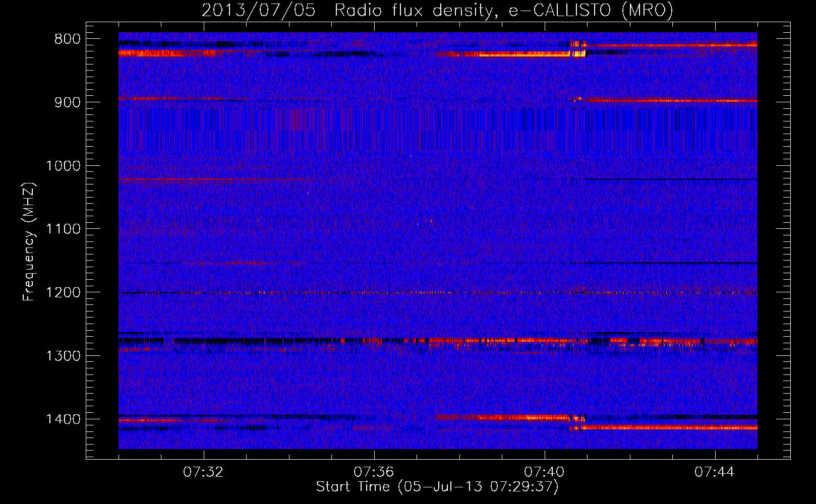Click the 07:36 time tick label
This screenshot has height=504, width=816.
tap(374, 472)
